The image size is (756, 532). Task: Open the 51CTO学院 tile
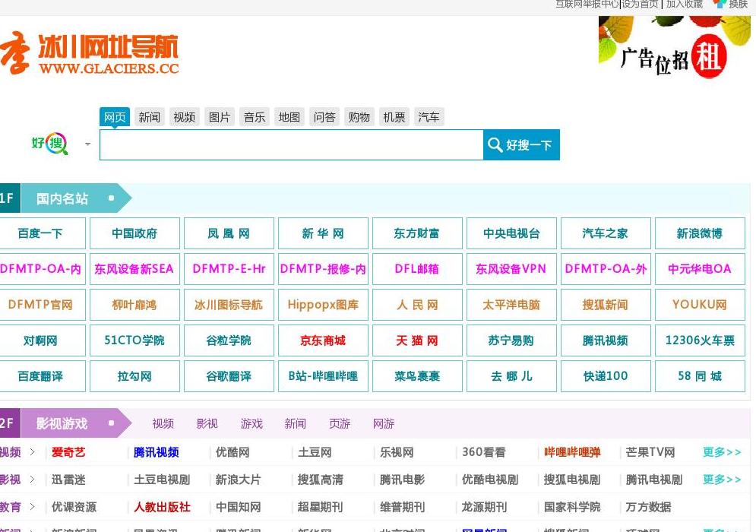134,340
